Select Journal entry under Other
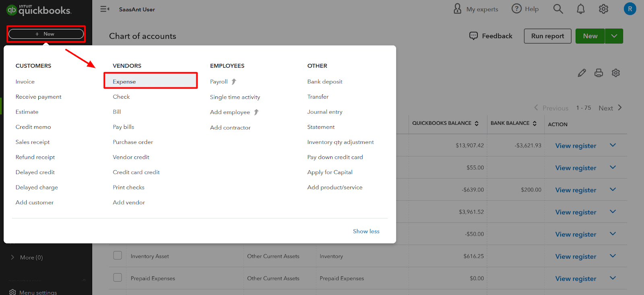644x295 pixels. (x=325, y=112)
